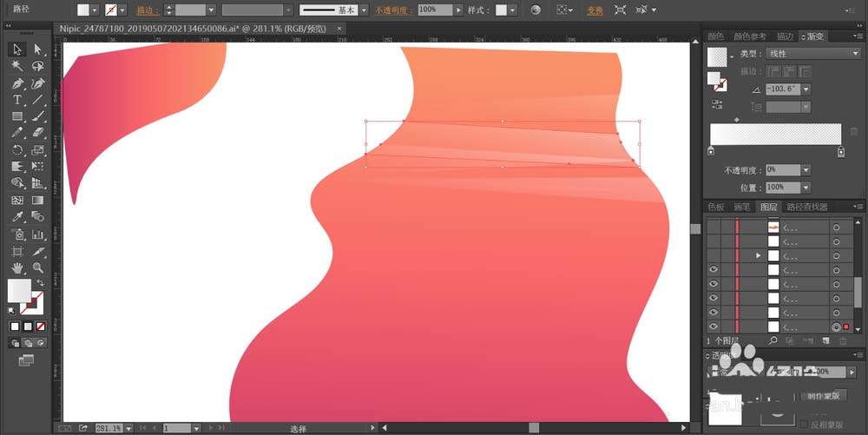Switch to the 画笔 panel tab
Viewport: 868px width, 435px height.
point(742,207)
